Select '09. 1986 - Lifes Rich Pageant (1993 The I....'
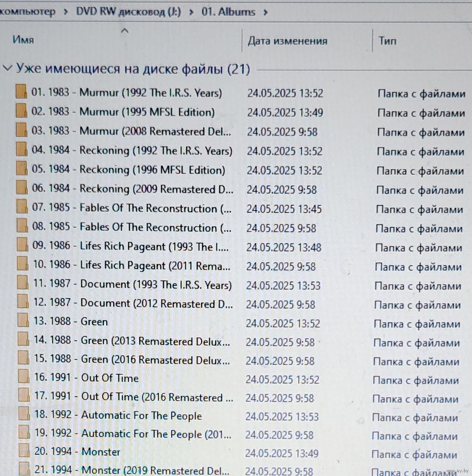 [131, 246]
